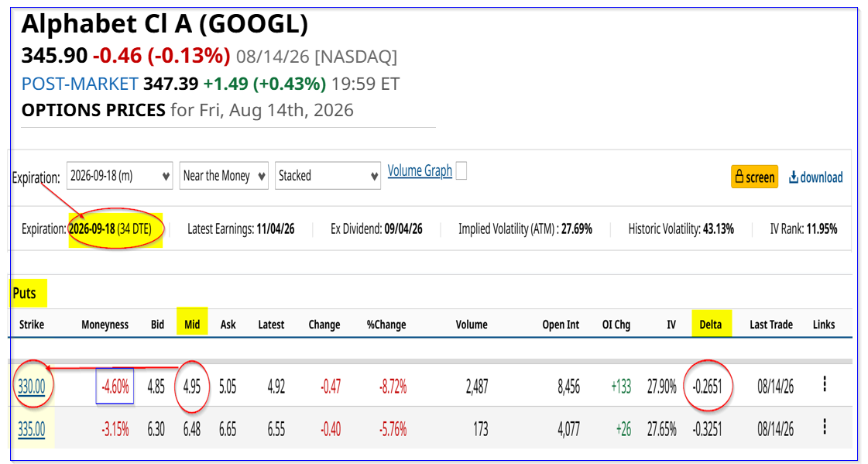Open the Expiration date dropdown
868x464 pixels.
pos(119,176)
